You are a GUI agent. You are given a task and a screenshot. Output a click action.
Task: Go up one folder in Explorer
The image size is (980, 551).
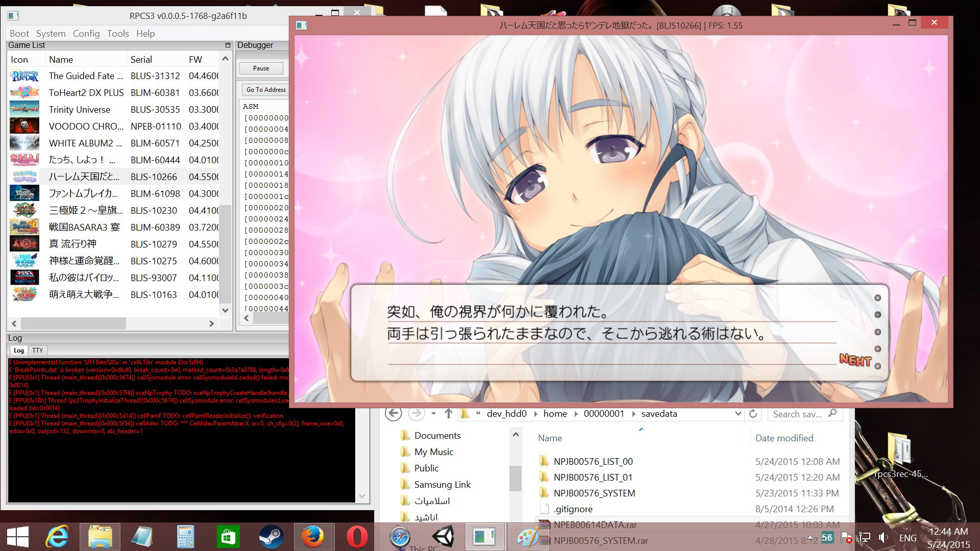pos(449,414)
